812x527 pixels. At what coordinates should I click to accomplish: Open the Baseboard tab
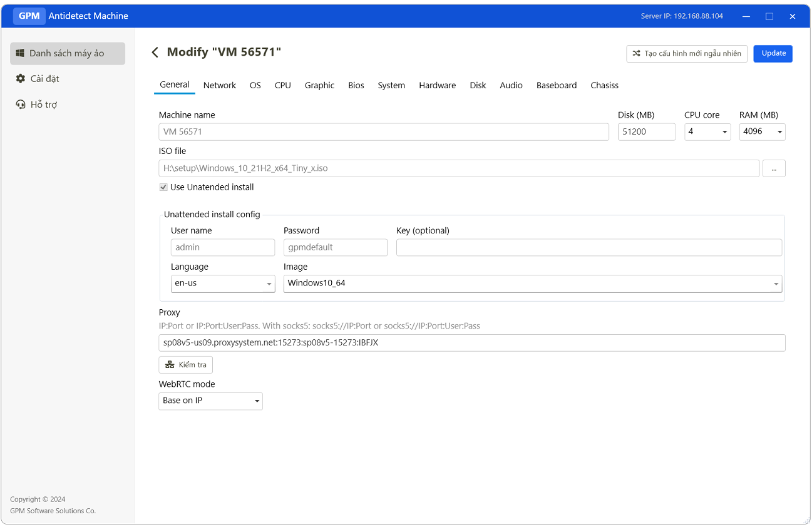[x=556, y=85]
